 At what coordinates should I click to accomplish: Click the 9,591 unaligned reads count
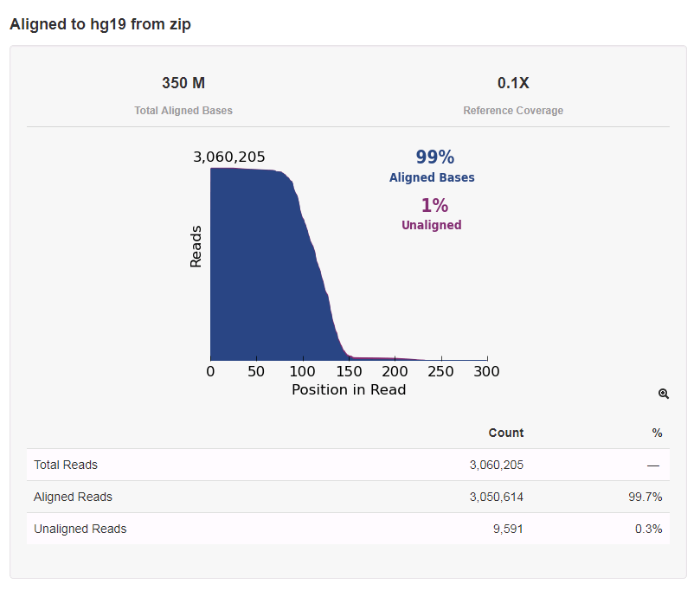coord(506,529)
